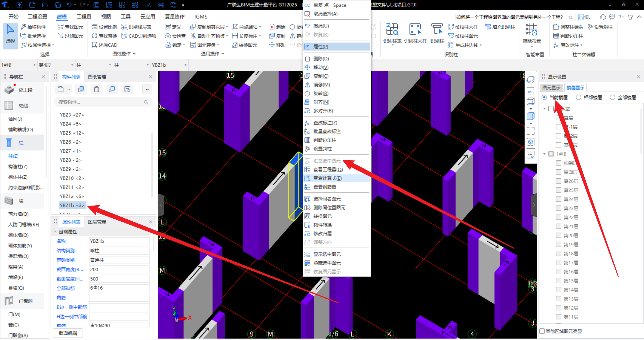Select YBZ5 <12> in component list

pos(72,133)
